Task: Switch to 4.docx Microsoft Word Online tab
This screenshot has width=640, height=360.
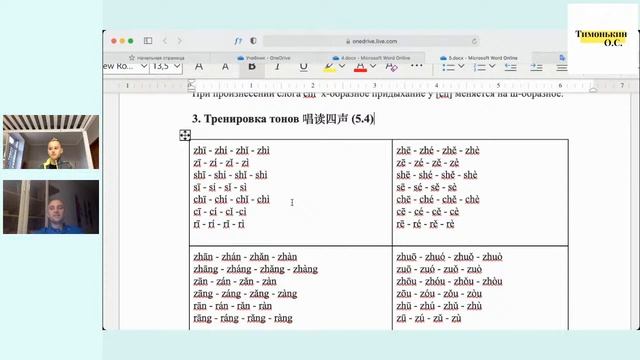Action: click(x=371, y=58)
